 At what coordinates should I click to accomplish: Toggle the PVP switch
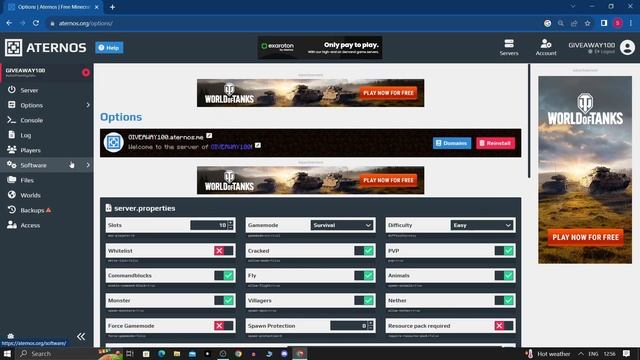[504, 251]
